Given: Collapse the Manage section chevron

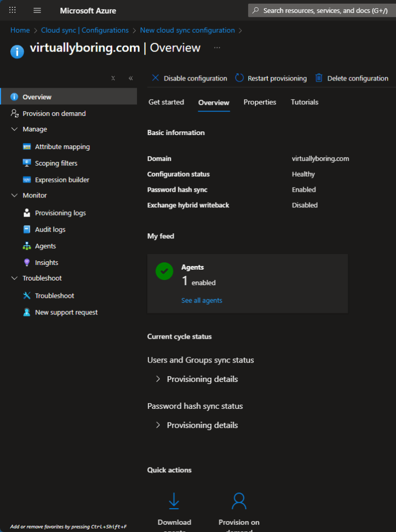Looking at the screenshot, I should (x=14, y=129).
